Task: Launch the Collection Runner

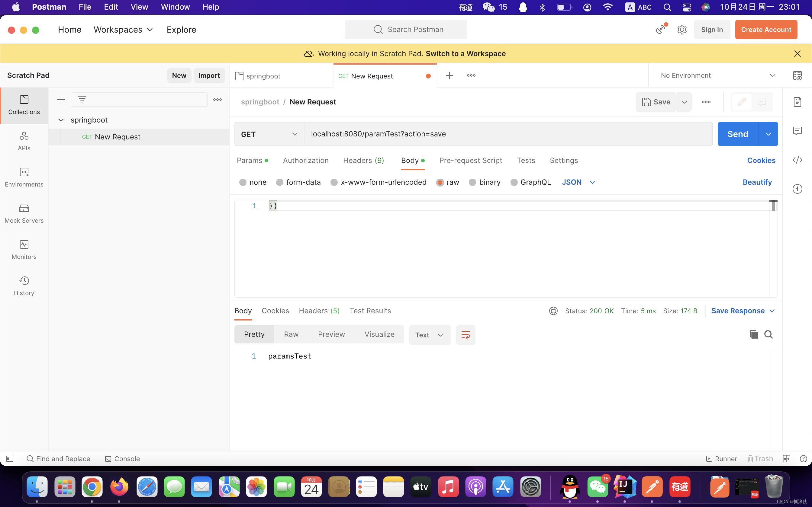Action: [x=721, y=458]
